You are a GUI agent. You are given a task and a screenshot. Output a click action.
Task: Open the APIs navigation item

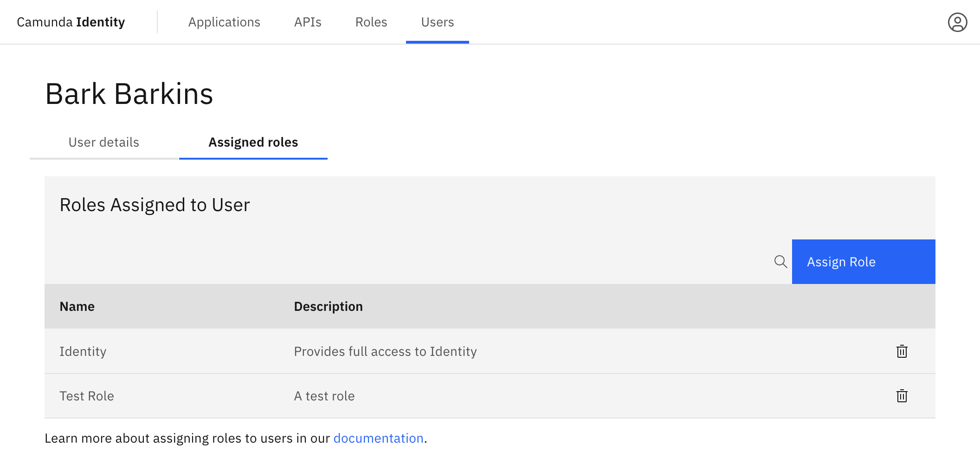308,22
